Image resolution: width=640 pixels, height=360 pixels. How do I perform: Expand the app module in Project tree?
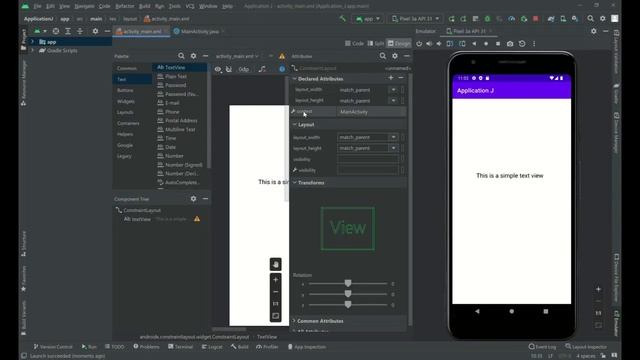click(x=33, y=42)
